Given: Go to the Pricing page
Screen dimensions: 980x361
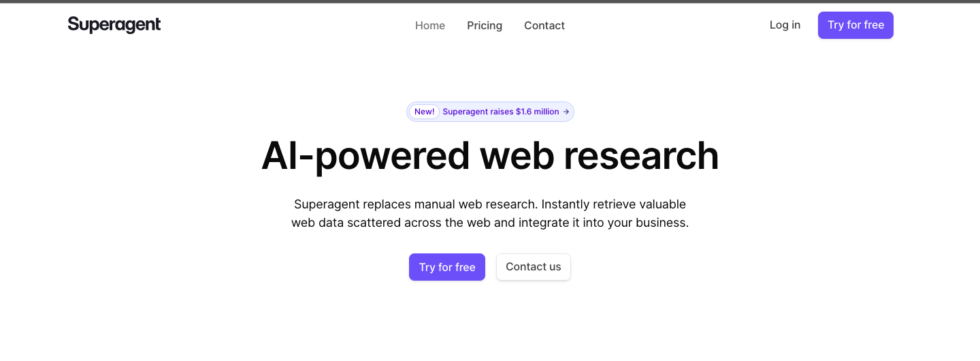Looking at the screenshot, I should coord(485,26).
